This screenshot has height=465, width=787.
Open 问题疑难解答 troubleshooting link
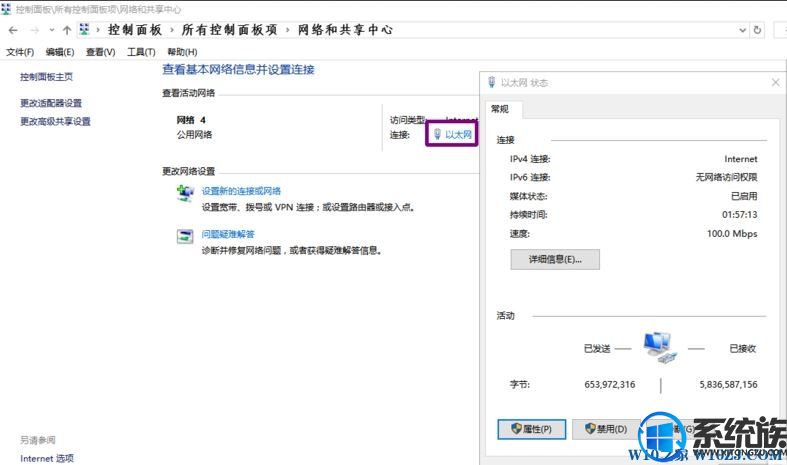point(228,234)
